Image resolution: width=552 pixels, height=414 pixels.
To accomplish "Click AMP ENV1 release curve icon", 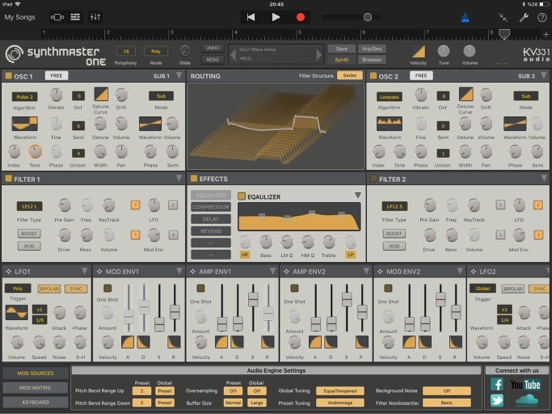I will point(267,342).
